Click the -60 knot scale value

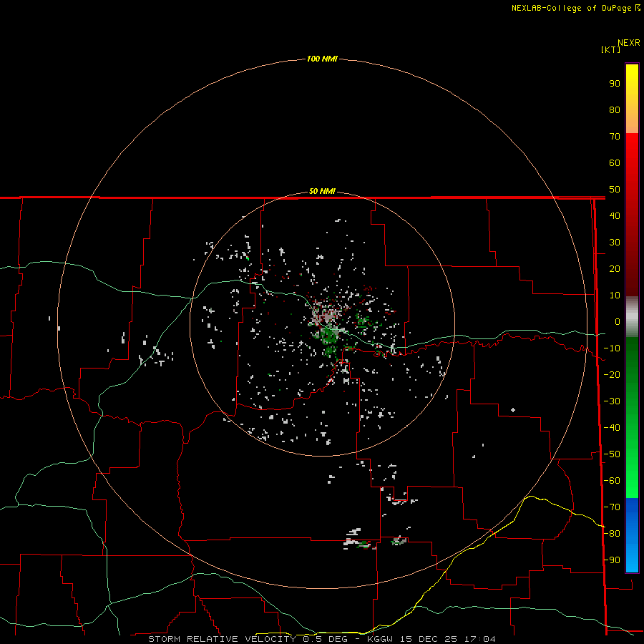click(x=612, y=481)
